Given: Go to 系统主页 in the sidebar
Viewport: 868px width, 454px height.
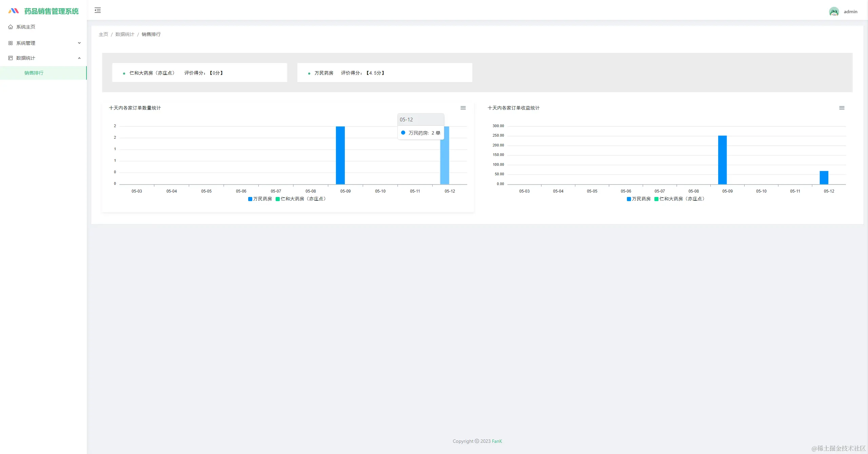Looking at the screenshot, I should 26,27.
